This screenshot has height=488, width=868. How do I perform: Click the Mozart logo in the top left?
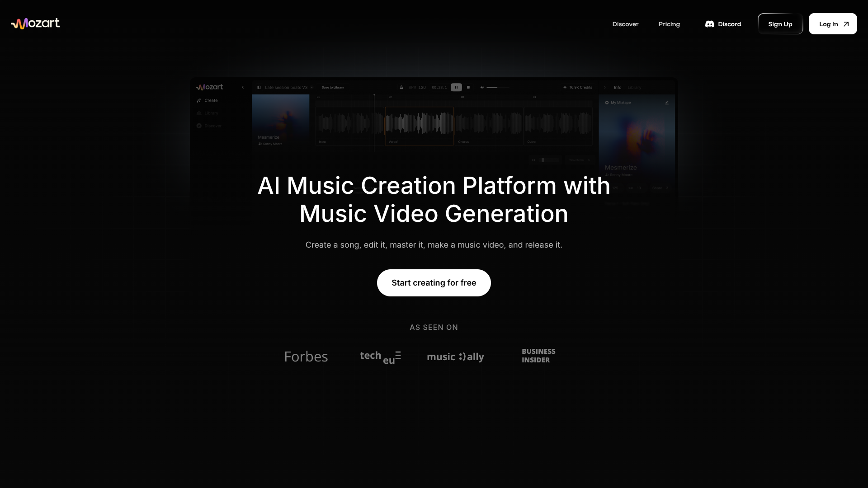35,23
